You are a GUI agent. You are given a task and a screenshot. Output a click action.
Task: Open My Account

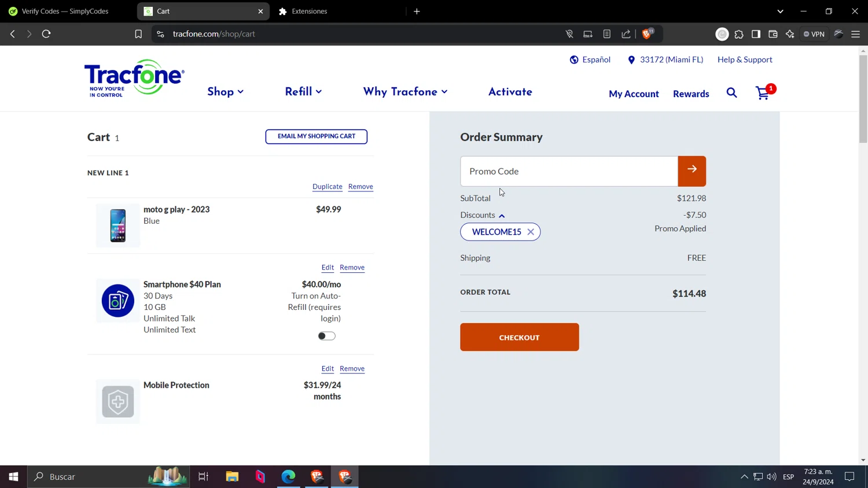(634, 94)
